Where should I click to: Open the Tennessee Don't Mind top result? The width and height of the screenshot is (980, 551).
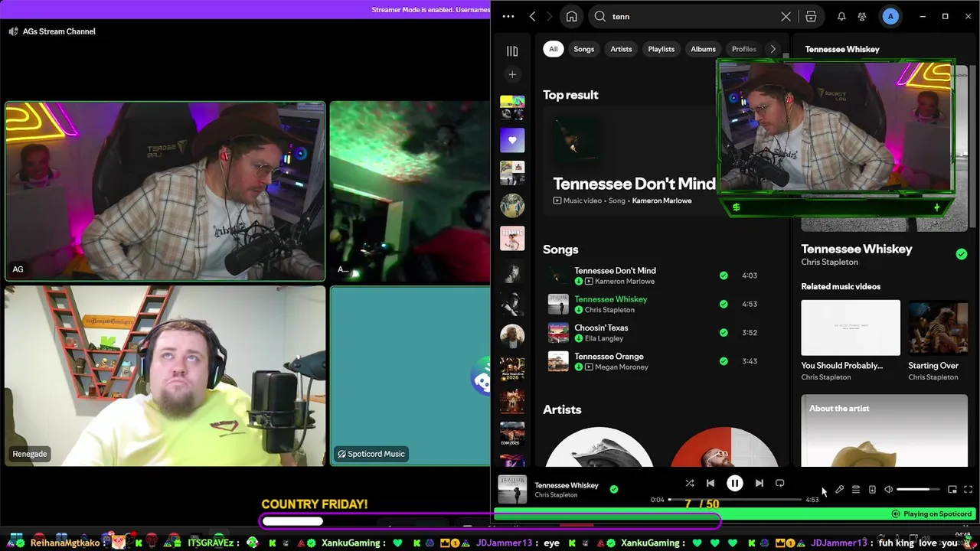coord(634,184)
